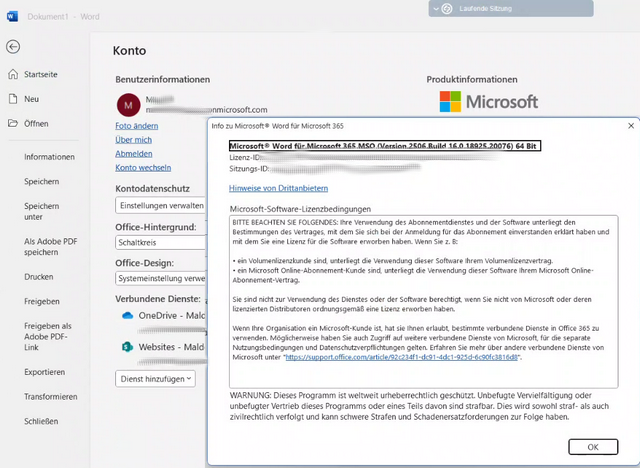Click the Produktinformationen heading
The width and height of the screenshot is (640, 468).
[x=472, y=79]
